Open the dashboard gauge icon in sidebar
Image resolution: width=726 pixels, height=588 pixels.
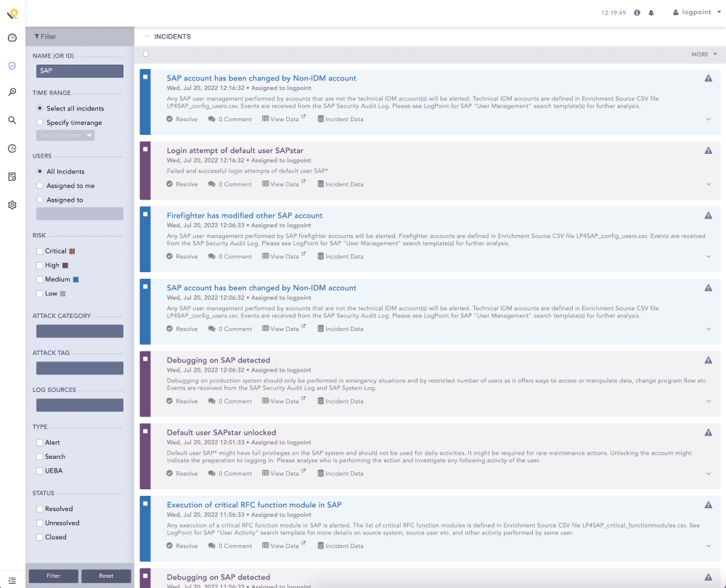click(x=12, y=38)
